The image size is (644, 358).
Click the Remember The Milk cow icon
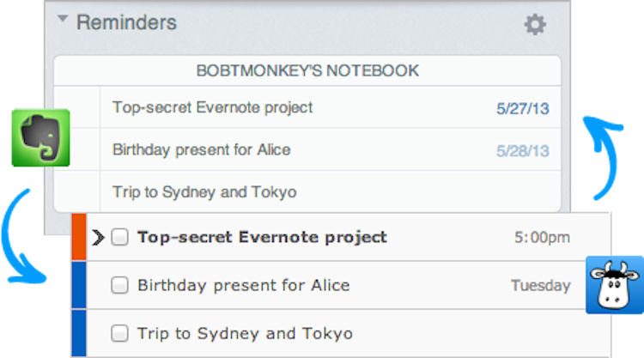(614, 284)
